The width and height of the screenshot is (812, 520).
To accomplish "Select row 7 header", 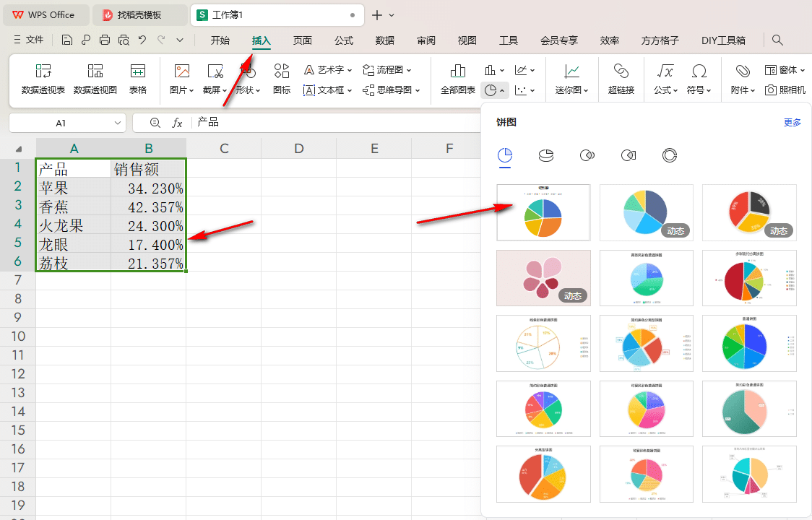I will point(17,280).
